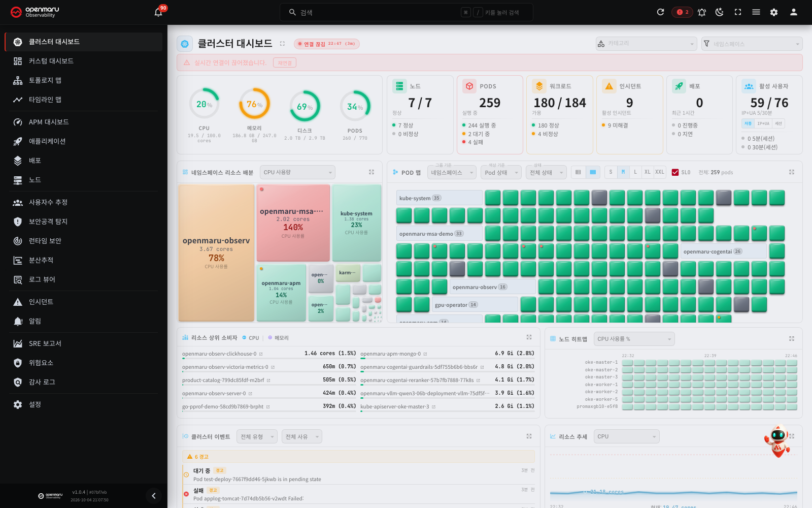Open the user profile icon

pos(793,12)
